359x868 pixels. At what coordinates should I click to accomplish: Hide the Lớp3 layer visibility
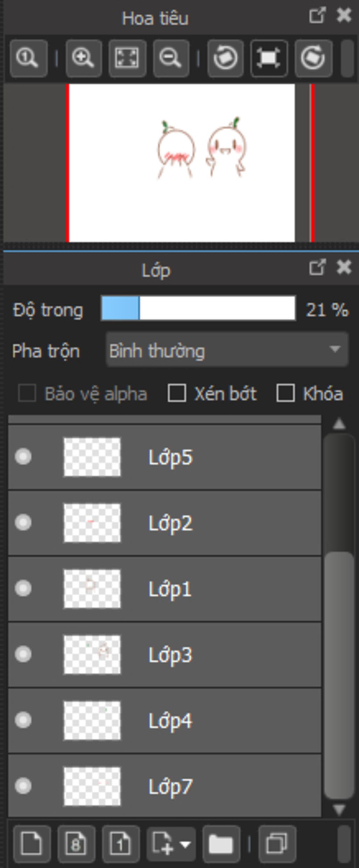point(23,654)
